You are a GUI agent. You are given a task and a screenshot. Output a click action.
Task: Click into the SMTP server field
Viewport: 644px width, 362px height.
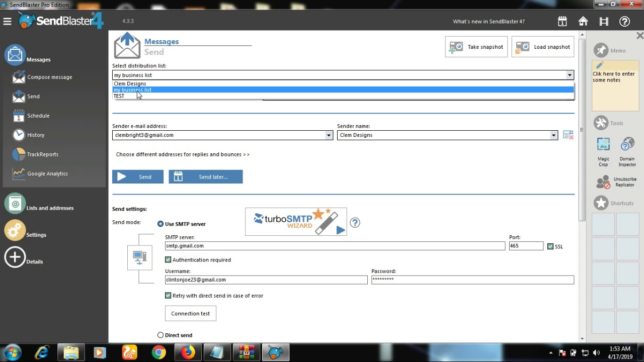click(x=335, y=246)
